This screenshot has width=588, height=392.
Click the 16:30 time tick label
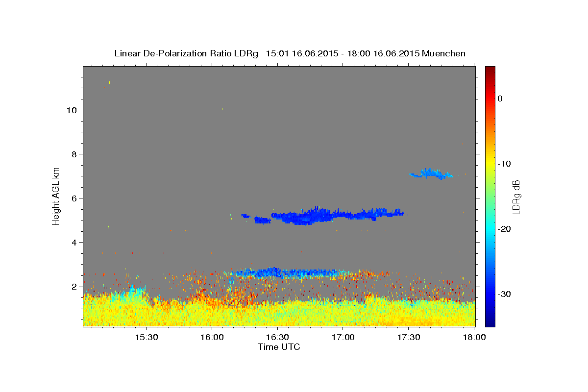[x=277, y=338]
